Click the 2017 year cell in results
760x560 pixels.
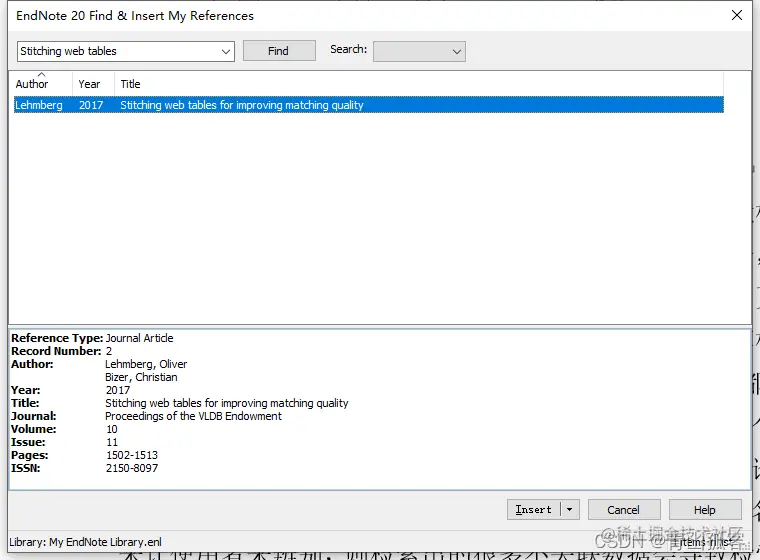pyautogui.click(x=91, y=105)
